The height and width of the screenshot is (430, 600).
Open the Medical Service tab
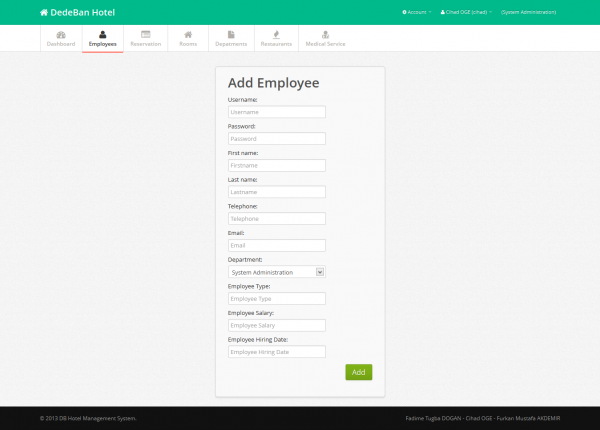point(325,39)
